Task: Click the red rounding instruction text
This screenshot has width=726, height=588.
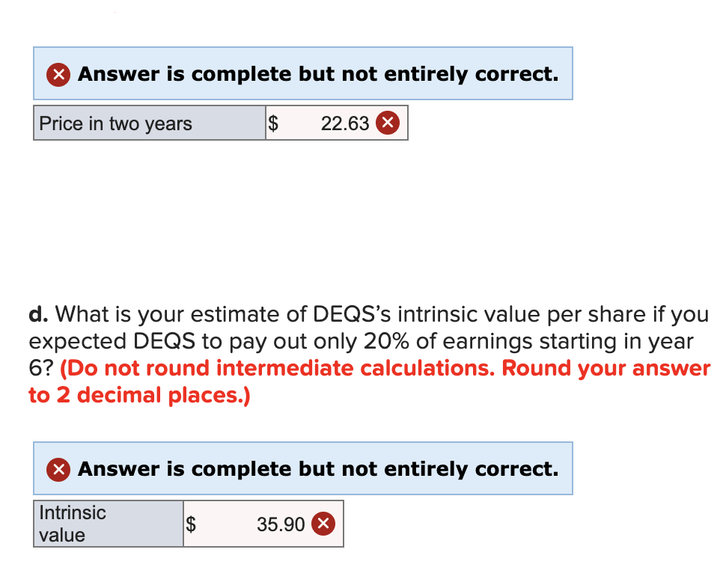Action: coord(370,382)
